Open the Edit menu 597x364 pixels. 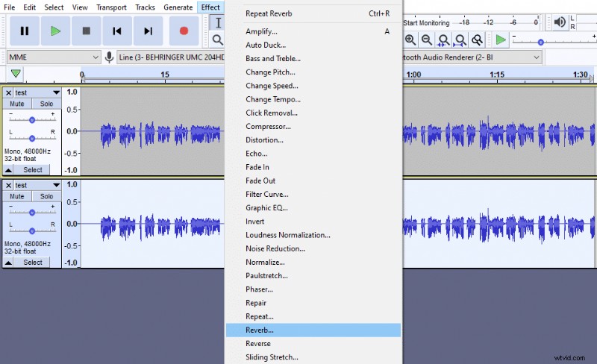[29, 7]
